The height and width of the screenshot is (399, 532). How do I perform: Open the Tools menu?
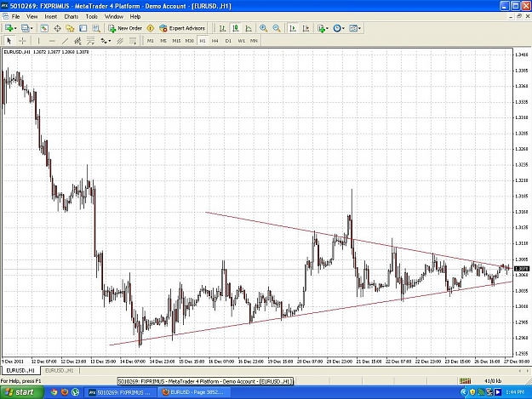pos(92,17)
